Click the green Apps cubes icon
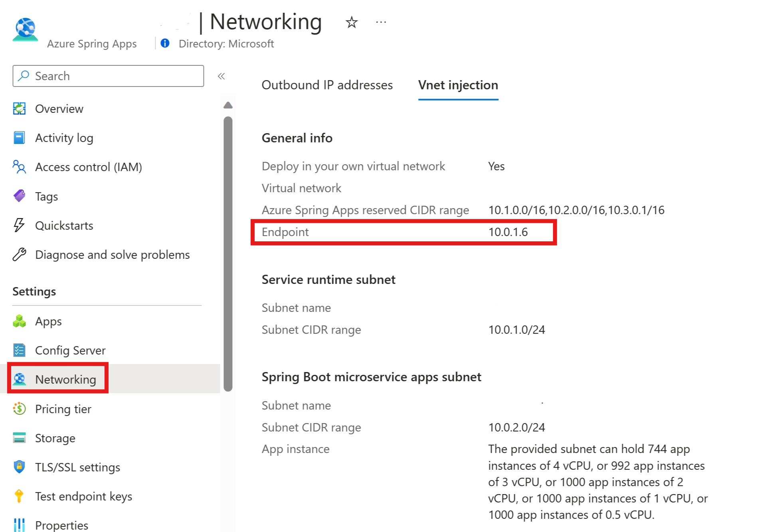 click(x=19, y=321)
